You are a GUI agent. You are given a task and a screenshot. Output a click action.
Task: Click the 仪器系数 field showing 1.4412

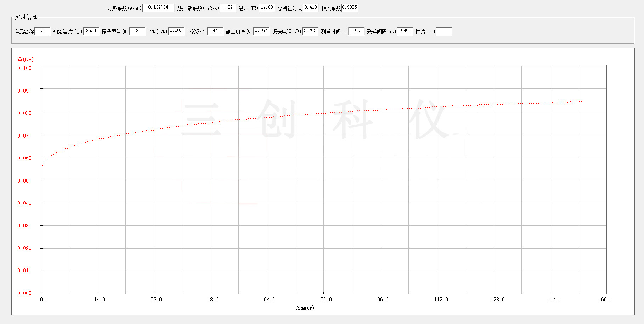215,31
